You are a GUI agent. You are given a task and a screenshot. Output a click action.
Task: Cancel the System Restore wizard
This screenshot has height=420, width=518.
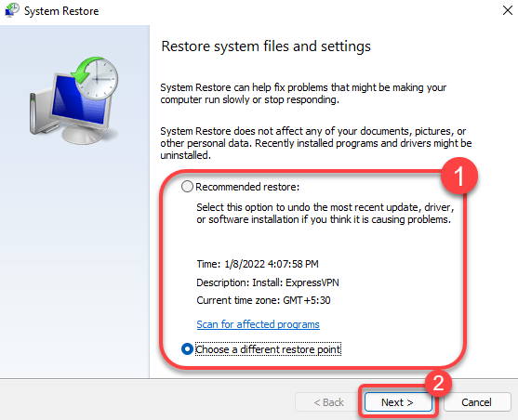coord(477,402)
